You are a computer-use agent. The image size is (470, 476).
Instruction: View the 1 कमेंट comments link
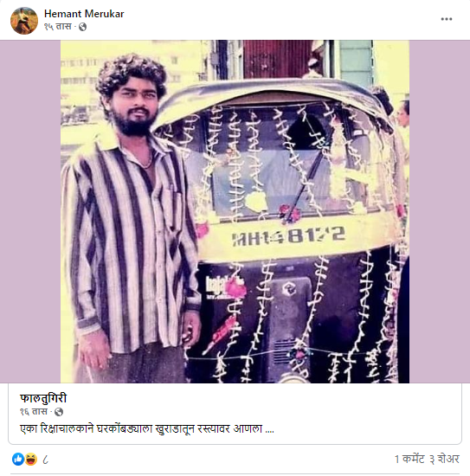coord(409,459)
